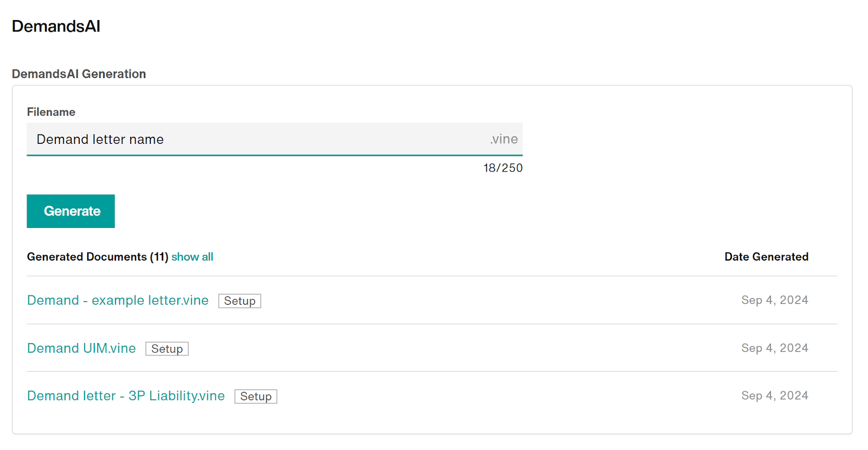Screen dimensions: 868x450
Task: Click the date on the example letter row
Action: tap(774, 300)
